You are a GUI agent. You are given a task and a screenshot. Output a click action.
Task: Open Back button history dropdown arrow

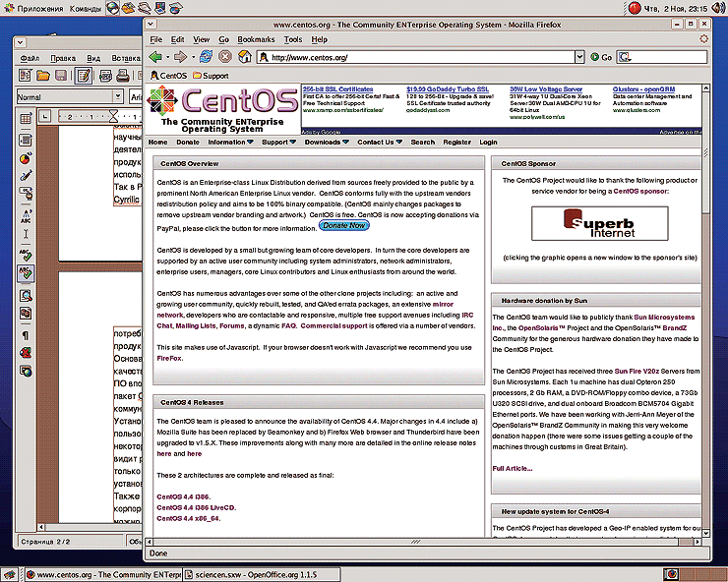coord(167,58)
